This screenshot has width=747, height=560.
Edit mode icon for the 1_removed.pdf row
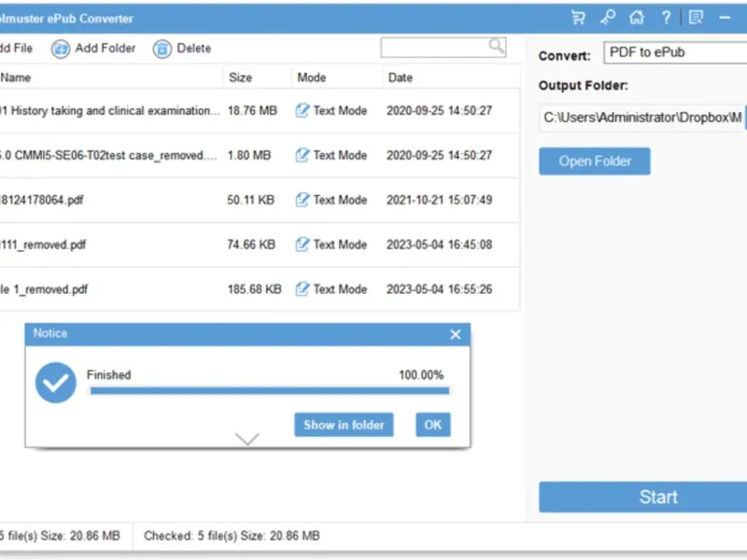(x=302, y=289)
